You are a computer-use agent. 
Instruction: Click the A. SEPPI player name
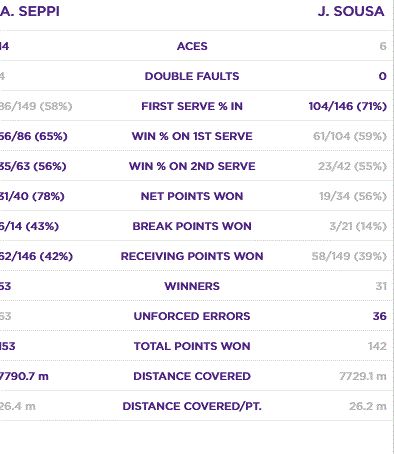(30, 11)
